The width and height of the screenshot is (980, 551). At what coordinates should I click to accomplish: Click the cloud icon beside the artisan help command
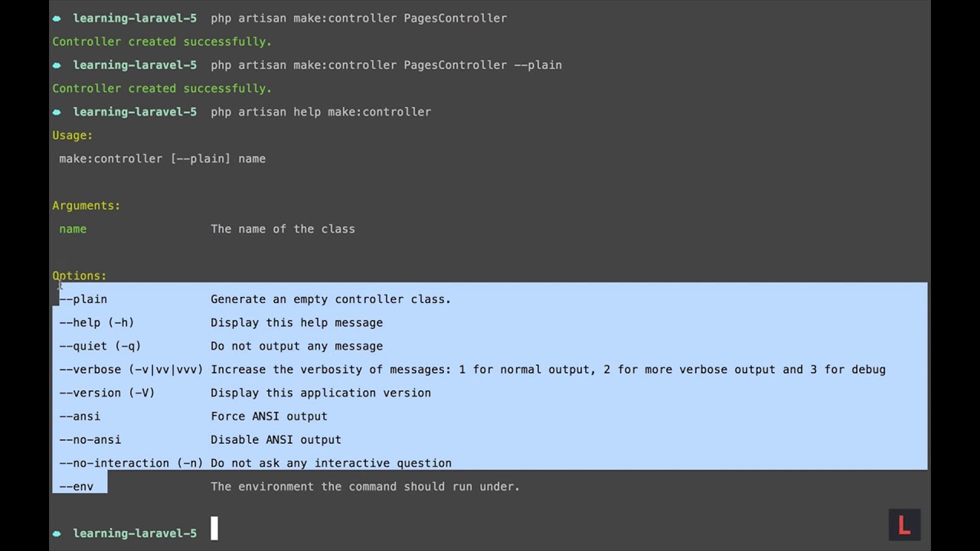tap(57, 112)
